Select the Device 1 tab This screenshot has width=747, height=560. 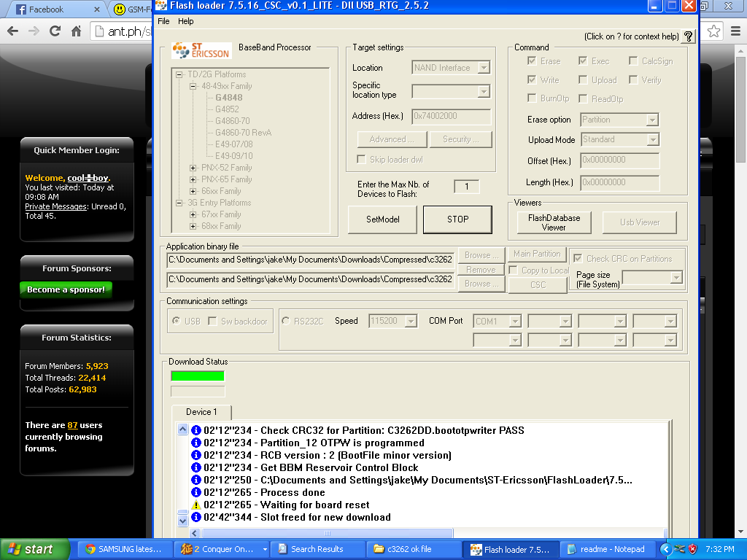(x=201, y=412)
